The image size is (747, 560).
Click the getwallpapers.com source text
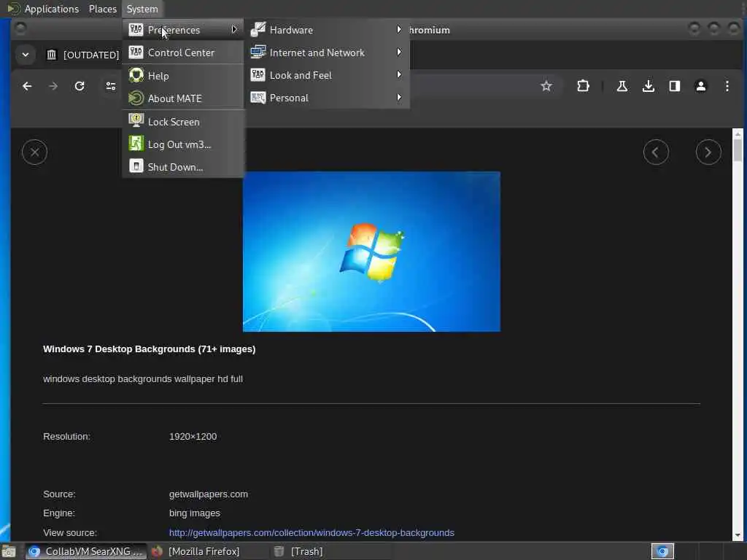click(208, 494)
